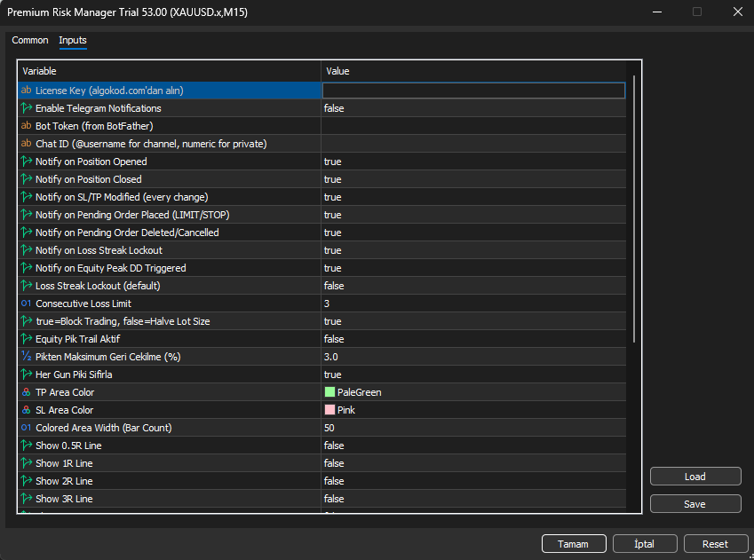Edit the Pikten Maksimum Geri Cekilme value 3.0
The width and height of the screenshot is (754, 560).
pos(473,357)
